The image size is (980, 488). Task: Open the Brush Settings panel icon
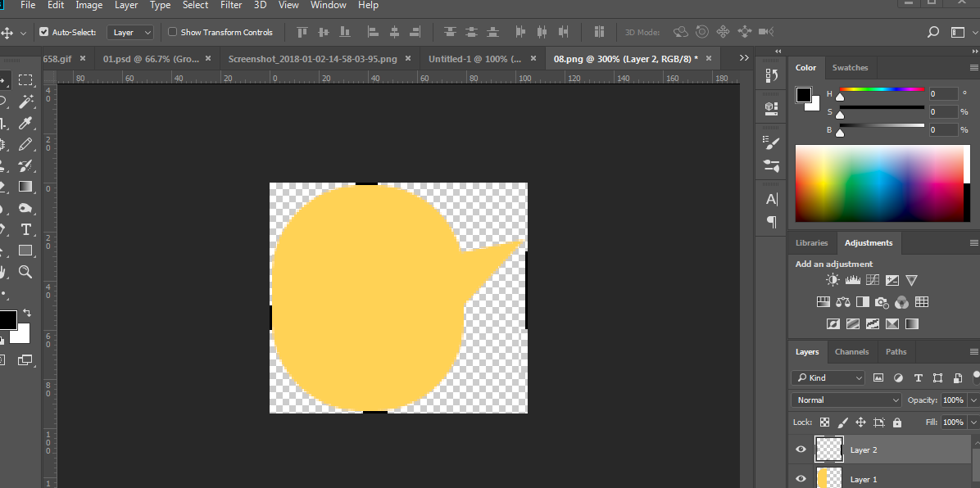pos(772,143)
